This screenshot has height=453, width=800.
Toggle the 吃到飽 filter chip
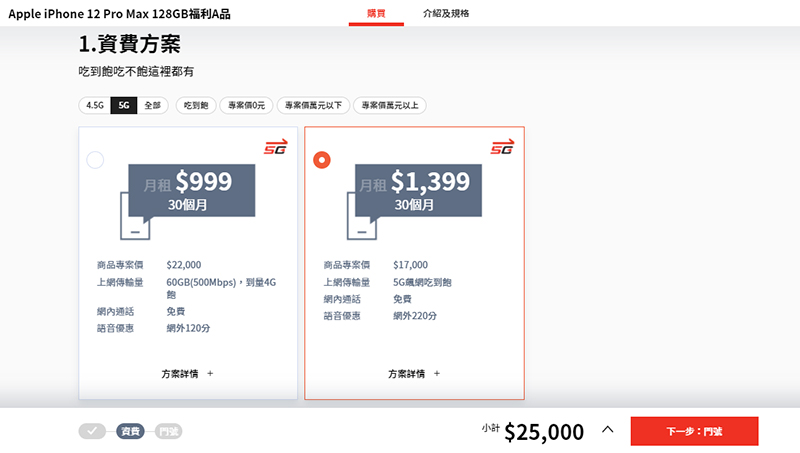point(196,105)
